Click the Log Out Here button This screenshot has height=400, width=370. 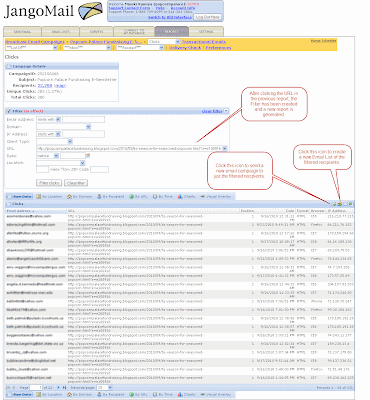(208, 17)
